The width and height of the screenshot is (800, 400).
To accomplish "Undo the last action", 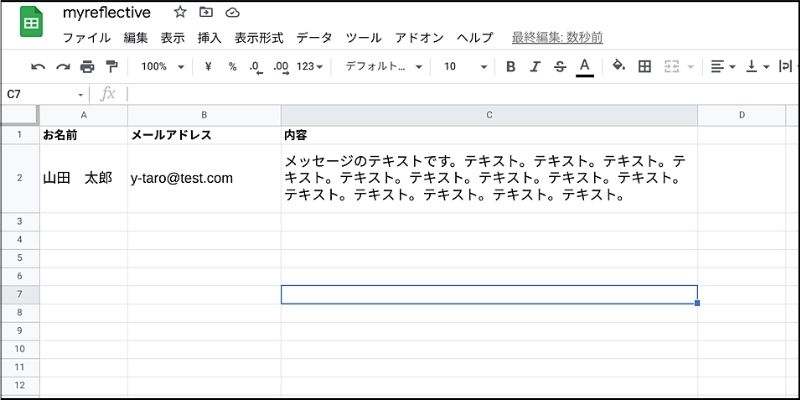I will pos(38,66).
